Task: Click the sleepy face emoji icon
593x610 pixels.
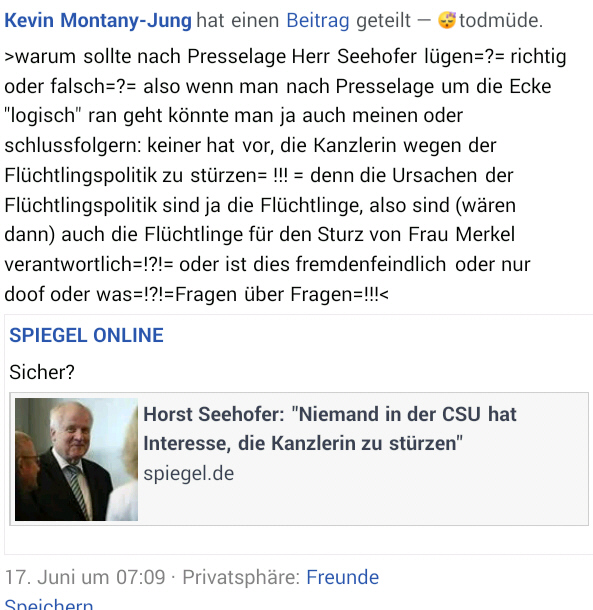Action: click(x=447, y=20)
